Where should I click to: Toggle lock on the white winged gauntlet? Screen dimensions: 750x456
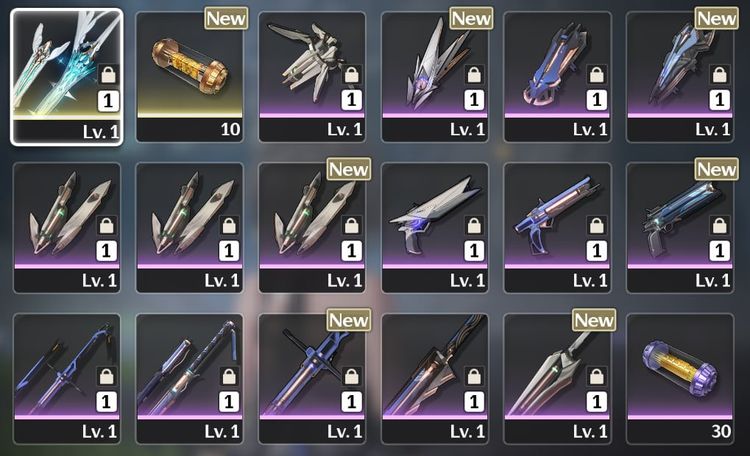(352, 75)
